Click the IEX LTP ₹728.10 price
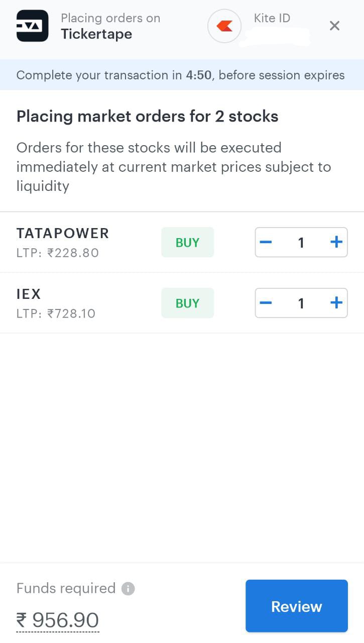The image size is (364, 643). coord(56,313)
